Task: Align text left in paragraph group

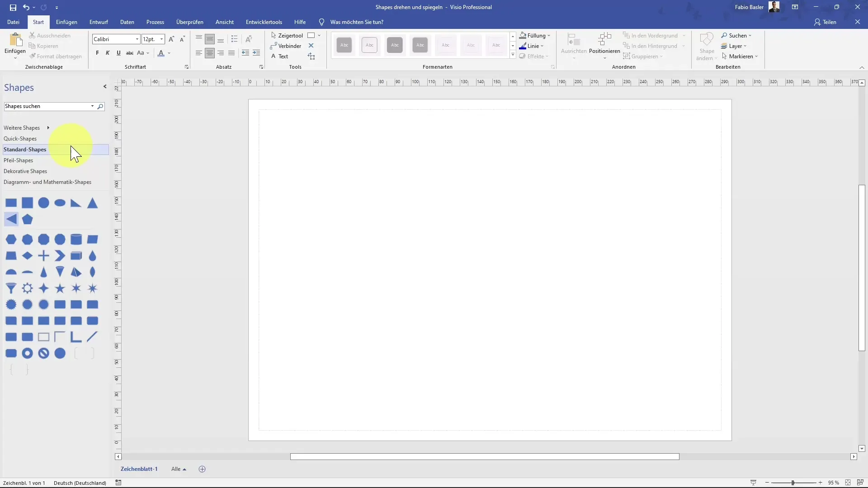Action: point(199,53)
